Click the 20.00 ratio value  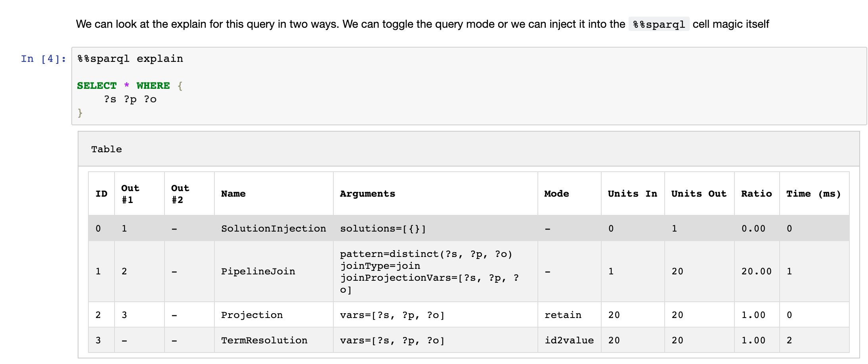756,272
